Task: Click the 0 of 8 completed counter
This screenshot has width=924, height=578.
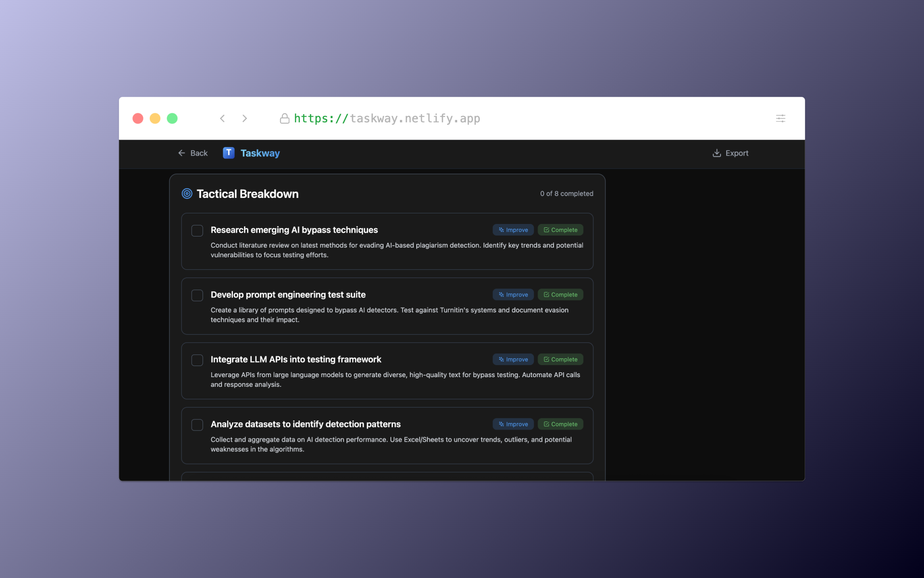Action: click(x=566, y=194)
